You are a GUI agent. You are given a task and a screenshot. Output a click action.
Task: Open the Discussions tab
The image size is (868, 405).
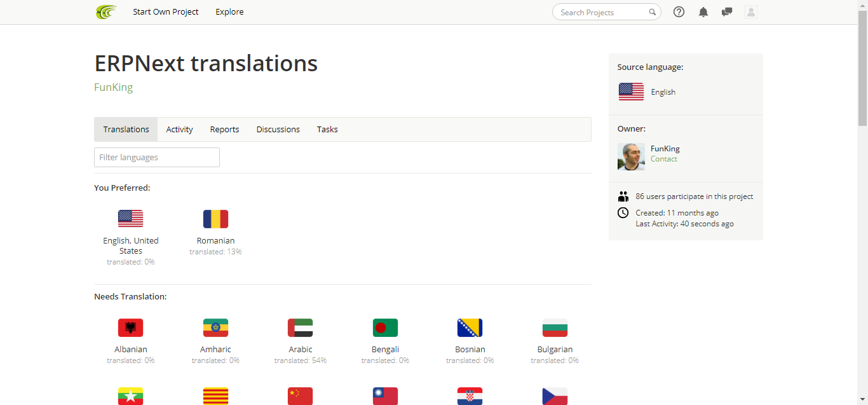tap(278, 129)
